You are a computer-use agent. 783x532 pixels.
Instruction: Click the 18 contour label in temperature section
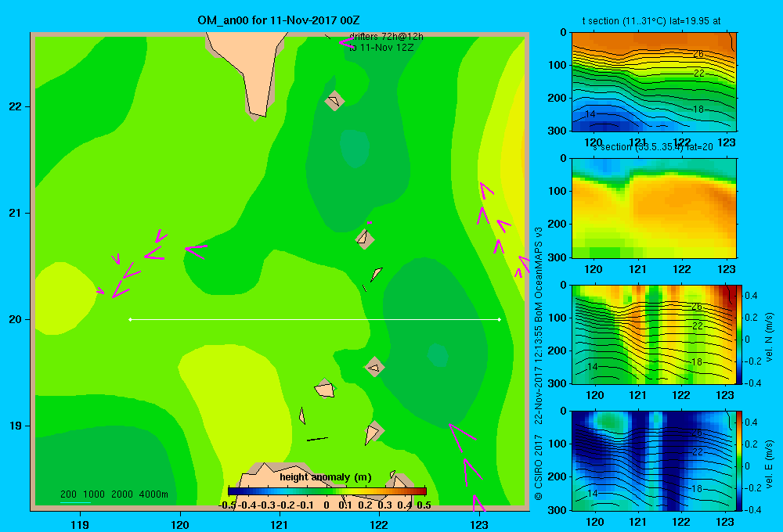click(x=698, y=110)
